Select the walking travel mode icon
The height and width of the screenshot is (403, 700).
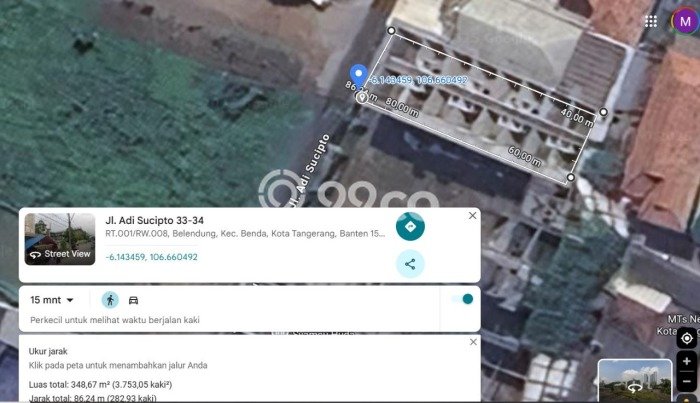click(x=110, y=300)
